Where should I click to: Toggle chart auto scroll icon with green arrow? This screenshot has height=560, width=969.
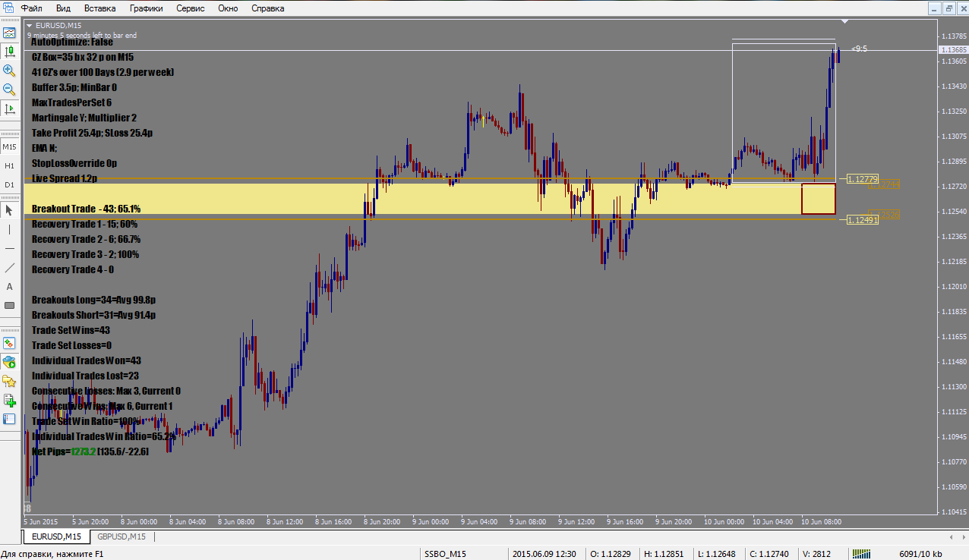point(9,109)
